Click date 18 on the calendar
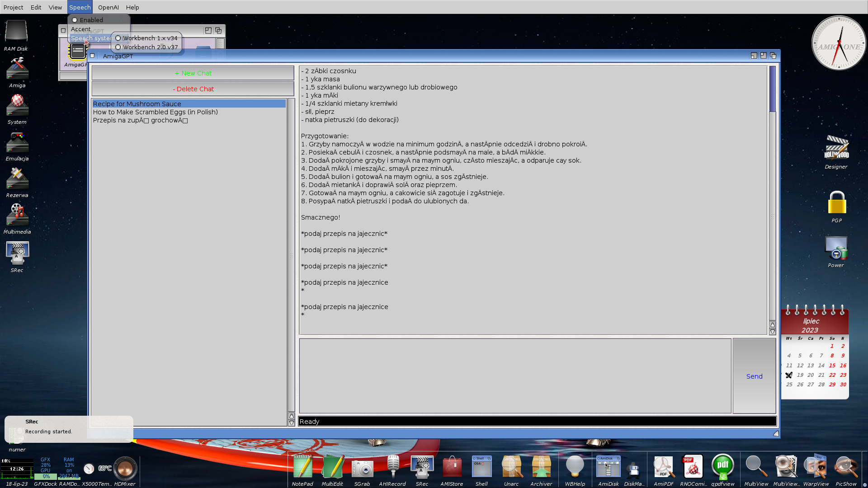This screenshot has height=488, width=868. pyautogui.click(x=789, y=375)
